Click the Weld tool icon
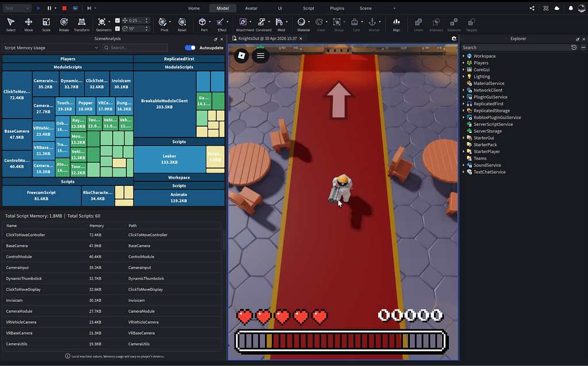 [279, 22]
